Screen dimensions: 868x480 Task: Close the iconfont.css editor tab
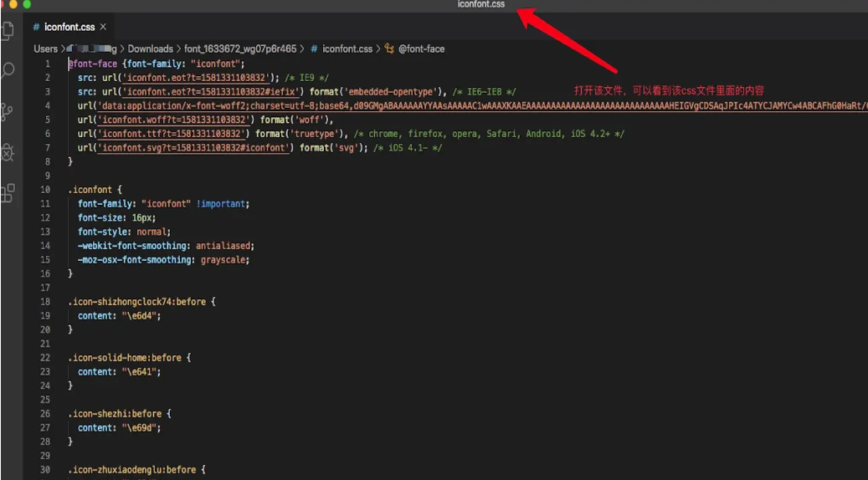tap(103, 27)
